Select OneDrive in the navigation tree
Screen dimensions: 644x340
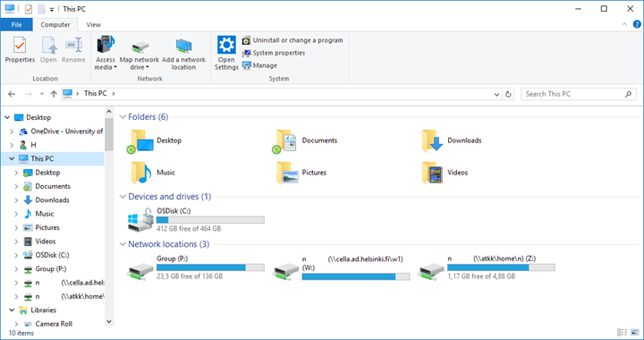61,132
